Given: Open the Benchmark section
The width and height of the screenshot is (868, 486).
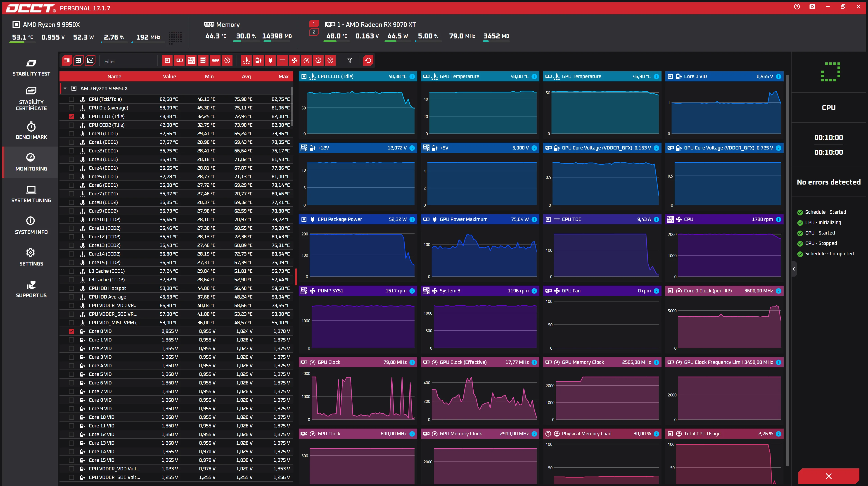Looking at the screenshot, I should (31, 131).
